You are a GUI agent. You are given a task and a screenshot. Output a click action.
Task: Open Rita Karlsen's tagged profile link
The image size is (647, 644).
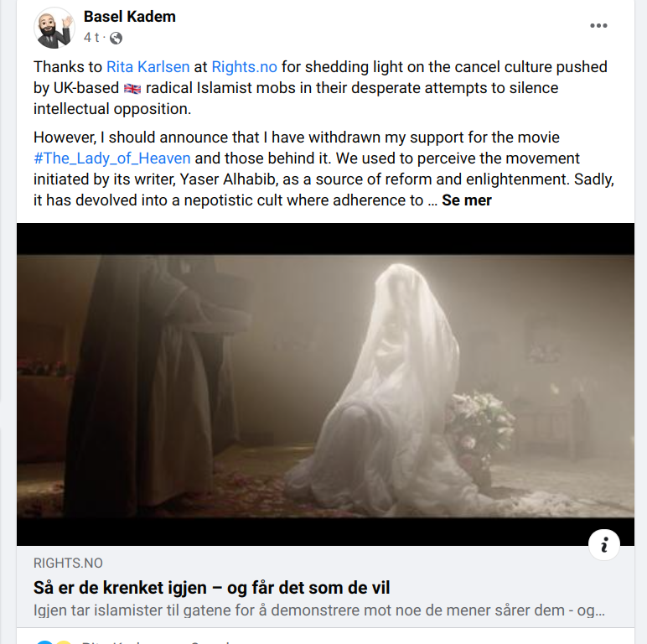[148, 67]
